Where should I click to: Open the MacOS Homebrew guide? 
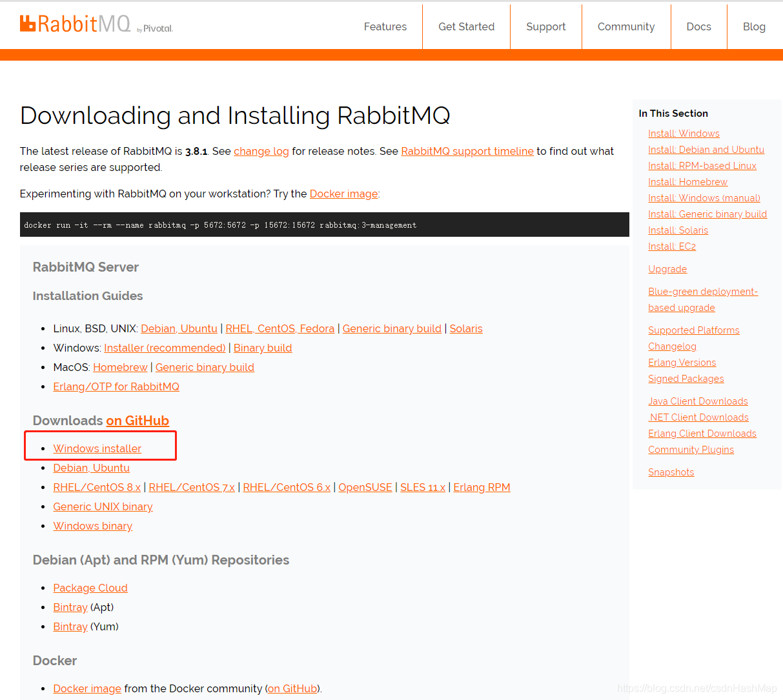120,367
